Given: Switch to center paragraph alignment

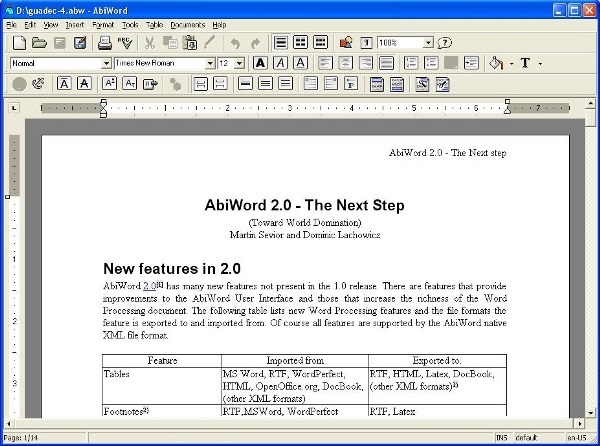Looking at the screenshot, I should click(346, 63).
